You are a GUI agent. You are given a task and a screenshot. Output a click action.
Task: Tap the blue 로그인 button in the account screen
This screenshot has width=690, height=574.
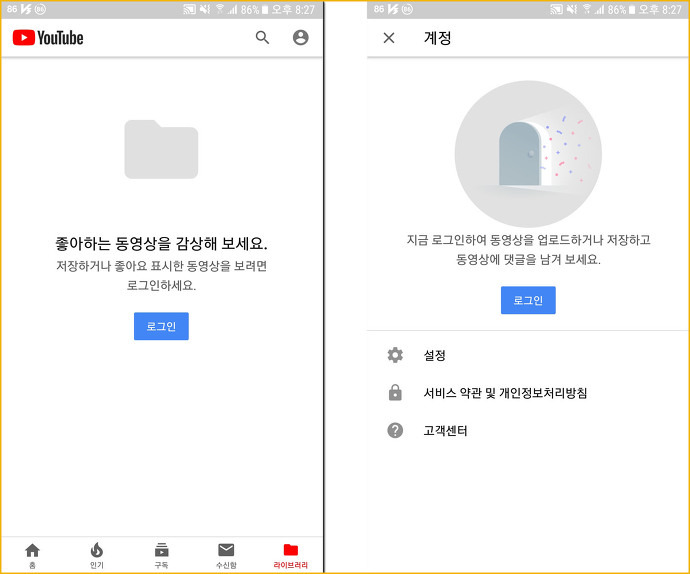(x=528, y=300)
